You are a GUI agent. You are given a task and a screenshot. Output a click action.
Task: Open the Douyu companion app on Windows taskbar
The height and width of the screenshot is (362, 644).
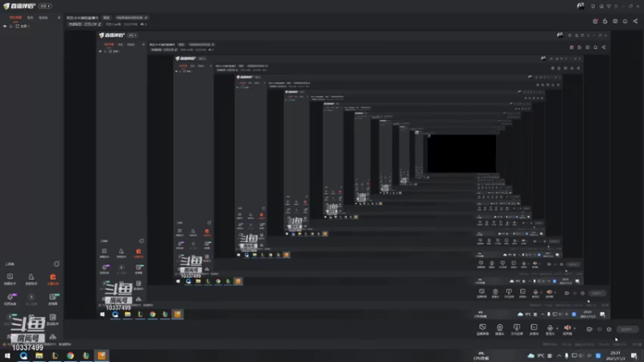102,356
